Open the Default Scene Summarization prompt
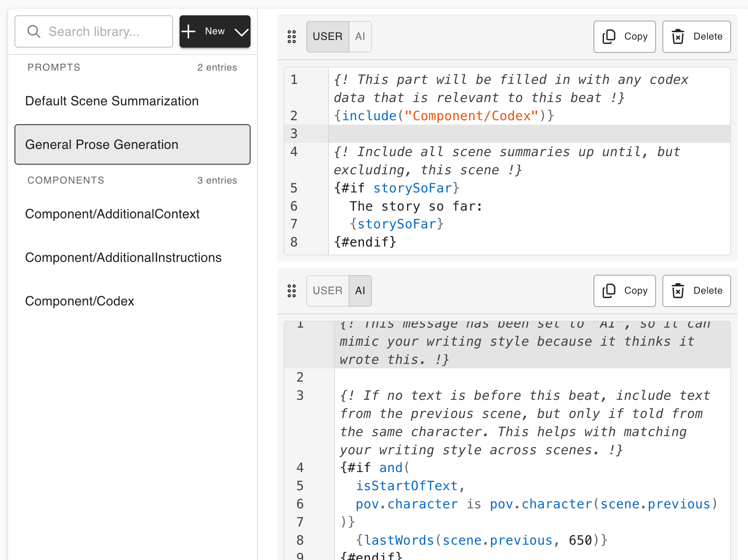Screen dimensions: 748x560 [x=112, y=101]
